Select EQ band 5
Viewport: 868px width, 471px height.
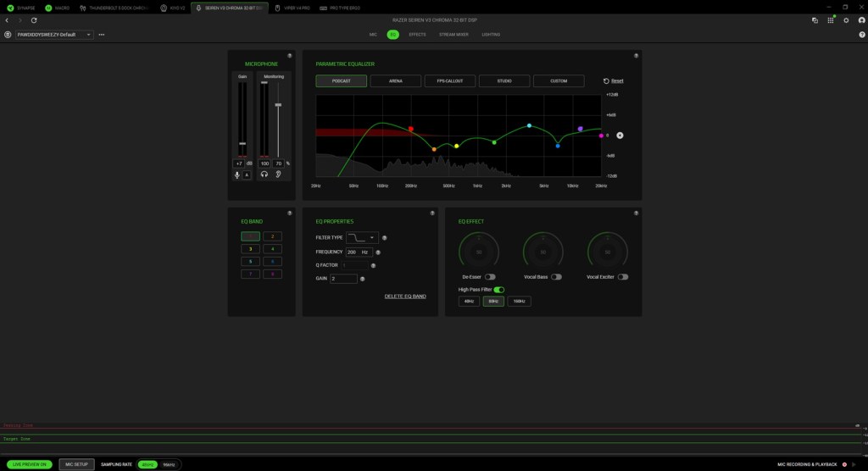[x=250, y=261]
